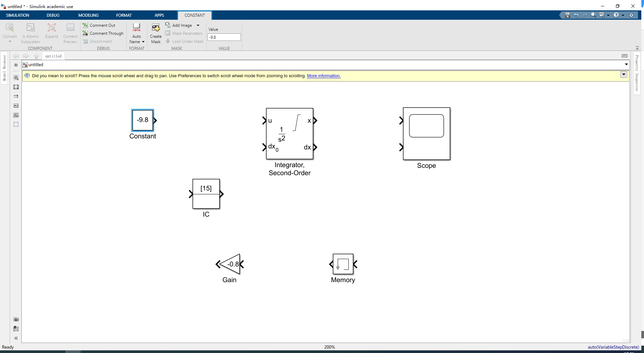
Task: Select the Image annotation tool
Action: click(x=16, y=115)
